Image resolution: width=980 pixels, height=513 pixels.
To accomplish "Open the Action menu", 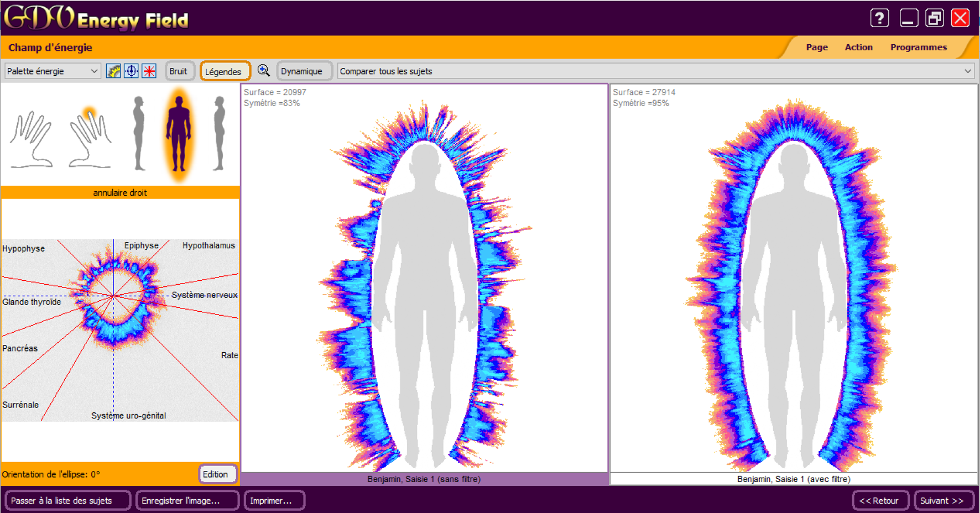I will [858, 48].
